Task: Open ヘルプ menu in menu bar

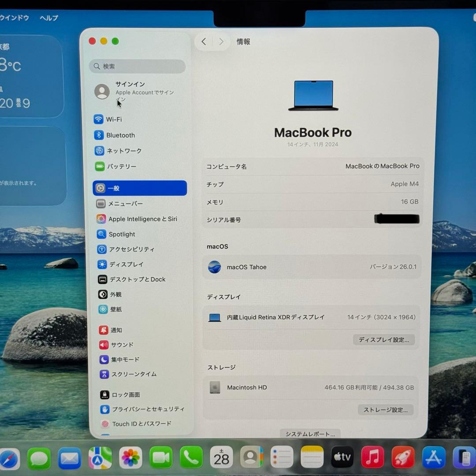Action: (x=49, y=18)
